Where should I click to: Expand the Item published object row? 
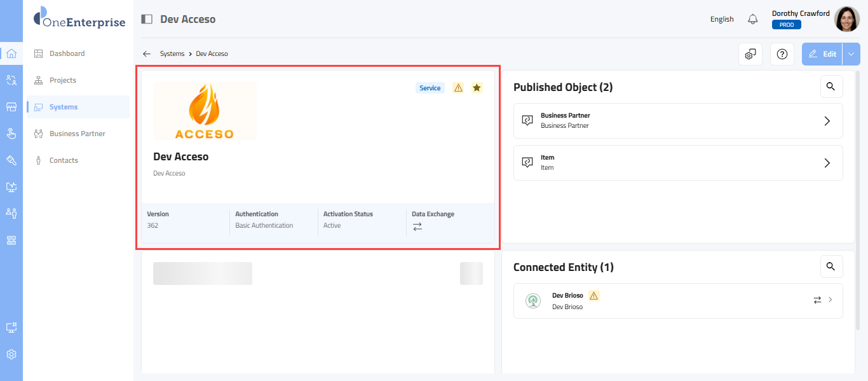point(827,163)
